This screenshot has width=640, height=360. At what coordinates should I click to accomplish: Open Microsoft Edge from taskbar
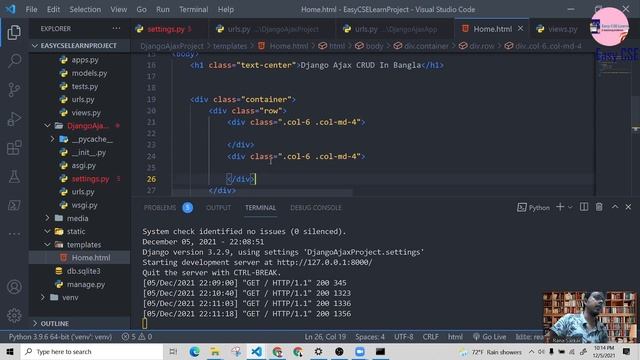(194, 351)
